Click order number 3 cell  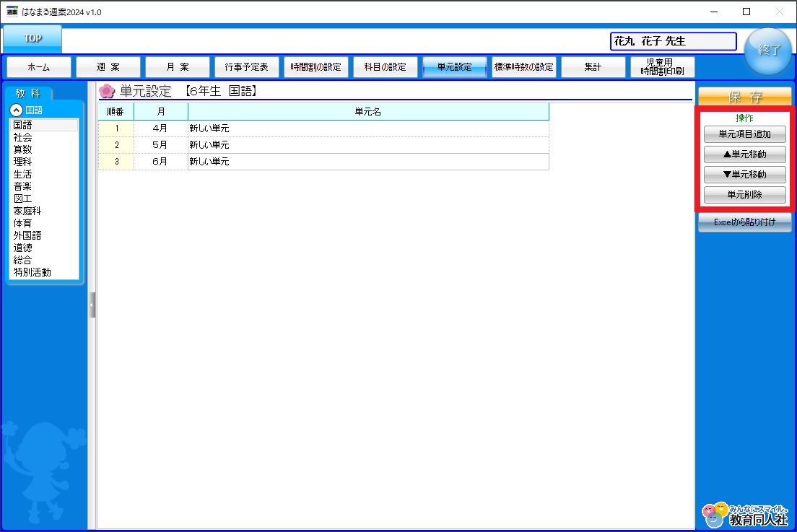click(116, 162)
